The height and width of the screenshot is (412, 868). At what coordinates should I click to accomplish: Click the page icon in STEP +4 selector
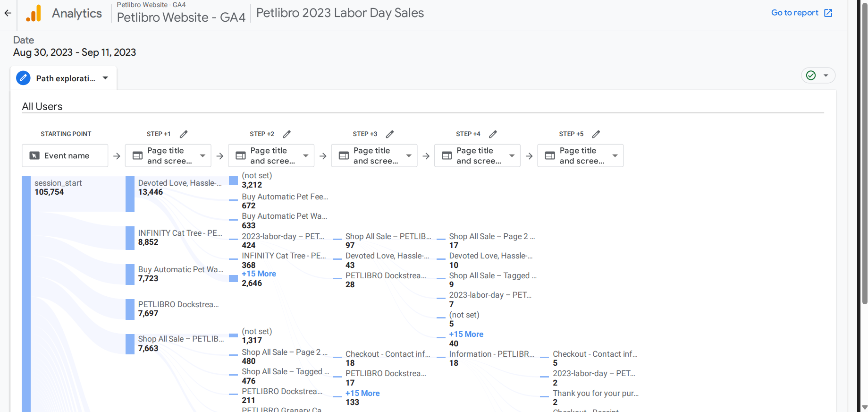coord(447,155)
